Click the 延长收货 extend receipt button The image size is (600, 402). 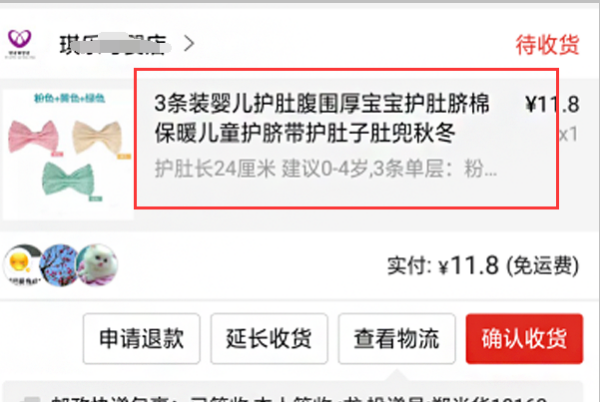(269, 339)
